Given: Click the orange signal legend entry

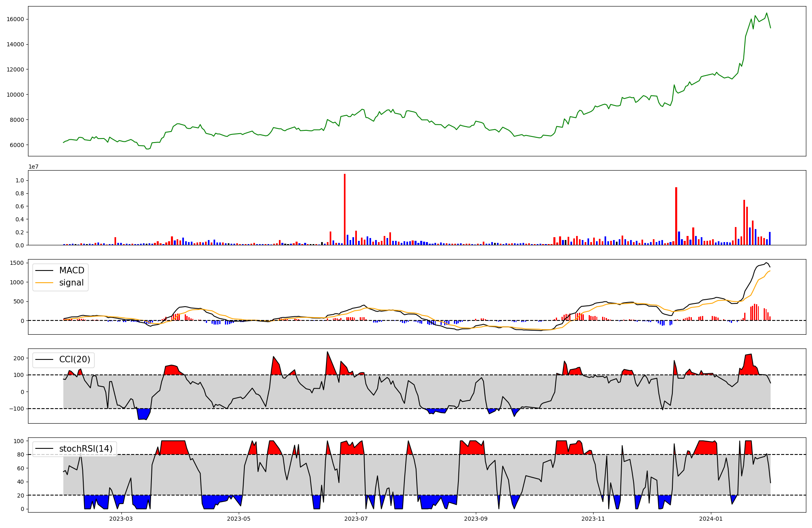Looking at the screenshot, I should click(x=71, y=283).
